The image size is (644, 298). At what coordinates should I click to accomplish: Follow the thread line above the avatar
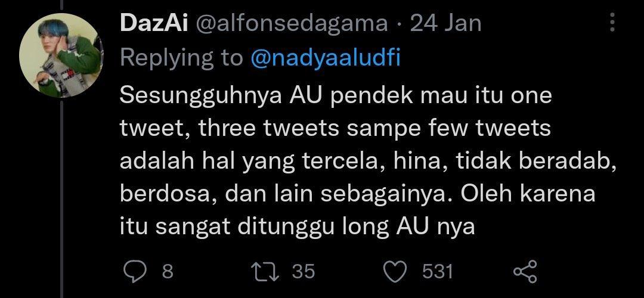click(x=63, y=5)
